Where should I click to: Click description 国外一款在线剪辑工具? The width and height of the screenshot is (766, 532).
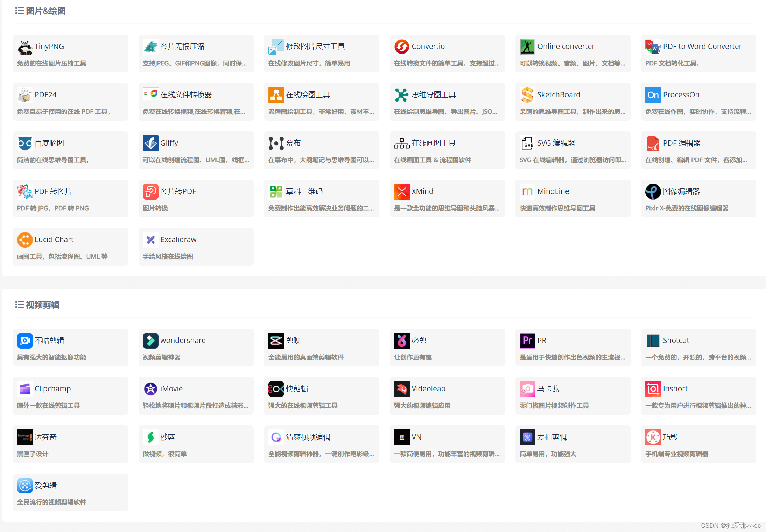click(x=49, y=406)
